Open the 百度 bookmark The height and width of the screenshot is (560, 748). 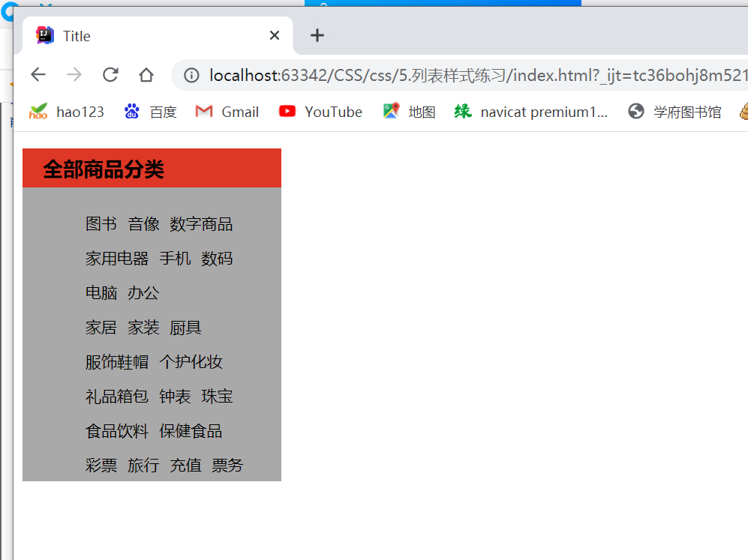click(x=150, y=112)
